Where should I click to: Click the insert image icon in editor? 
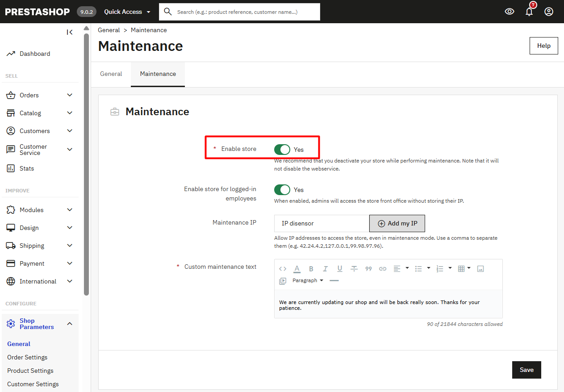[480, 269]
